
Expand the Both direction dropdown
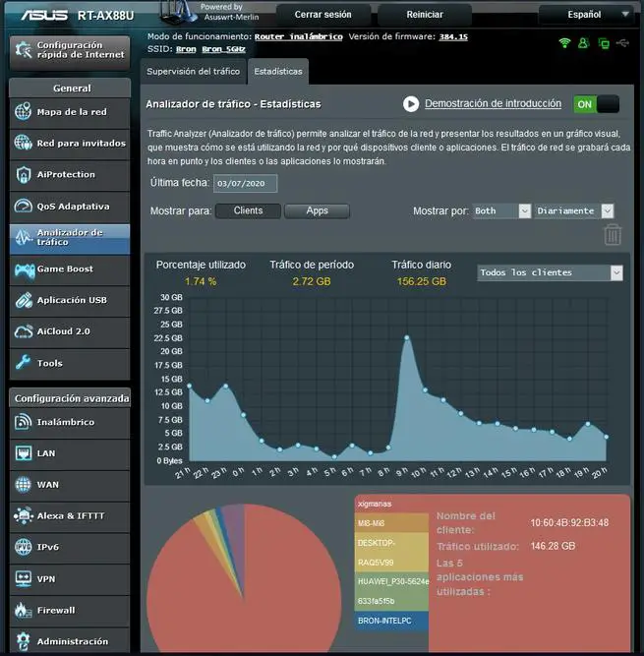501,210
